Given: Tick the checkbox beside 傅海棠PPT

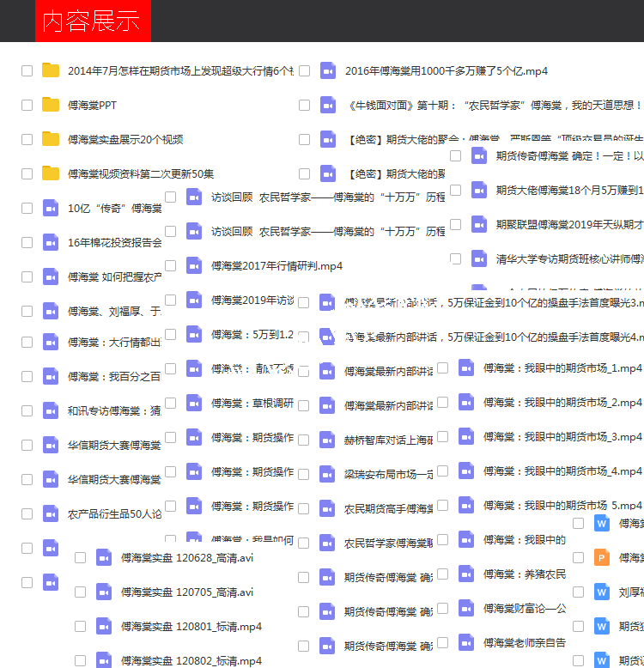Looking at the screenshot, I should pos(27,105).
